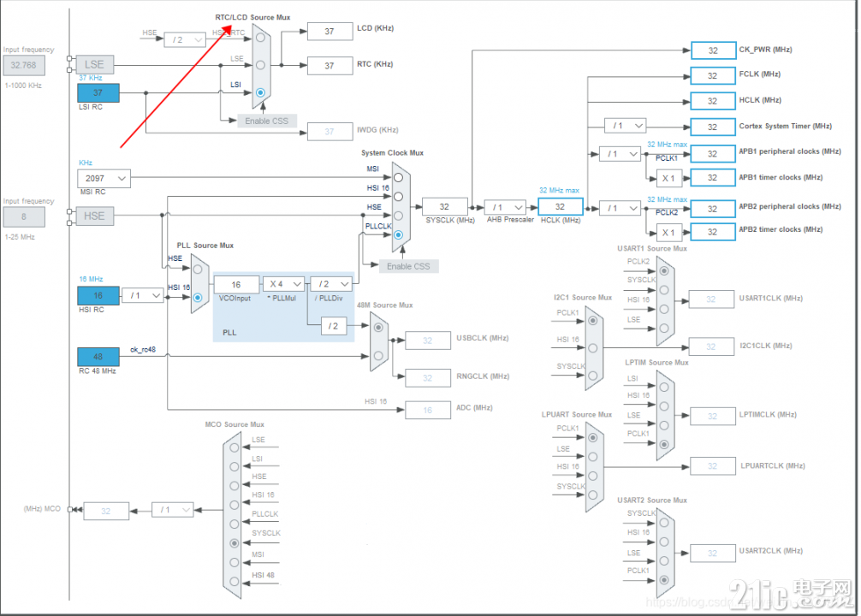Open the APB2 /1 prescaler dropdown

pyautogui.click(x=620, y=208)
